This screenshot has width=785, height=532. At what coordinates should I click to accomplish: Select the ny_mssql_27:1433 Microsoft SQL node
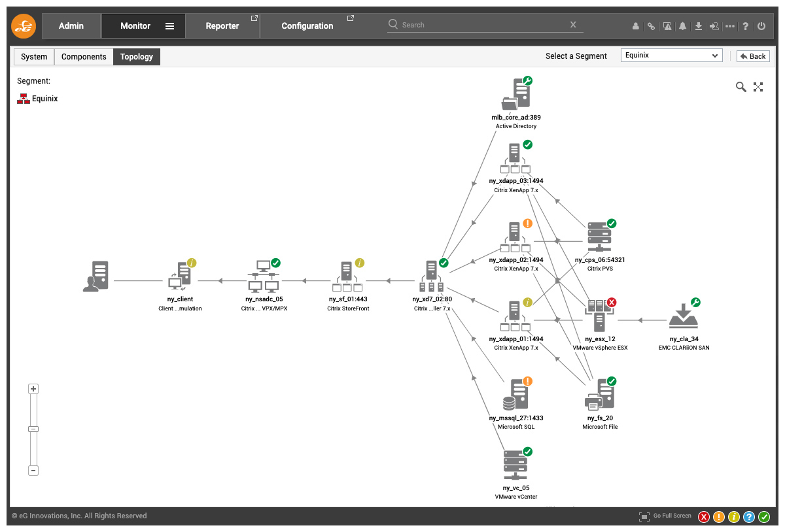coord(515,395)
